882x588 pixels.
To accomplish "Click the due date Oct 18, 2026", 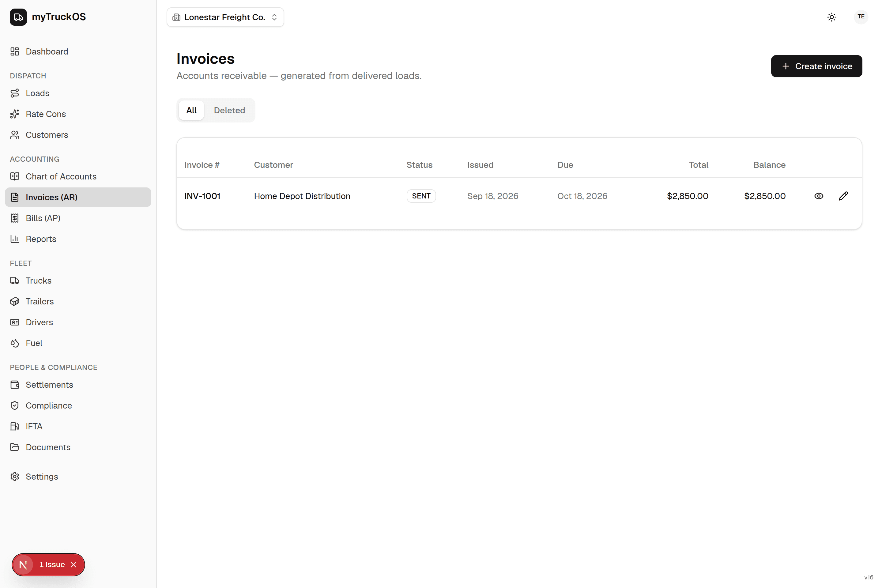I will click(x=582, y=196).
